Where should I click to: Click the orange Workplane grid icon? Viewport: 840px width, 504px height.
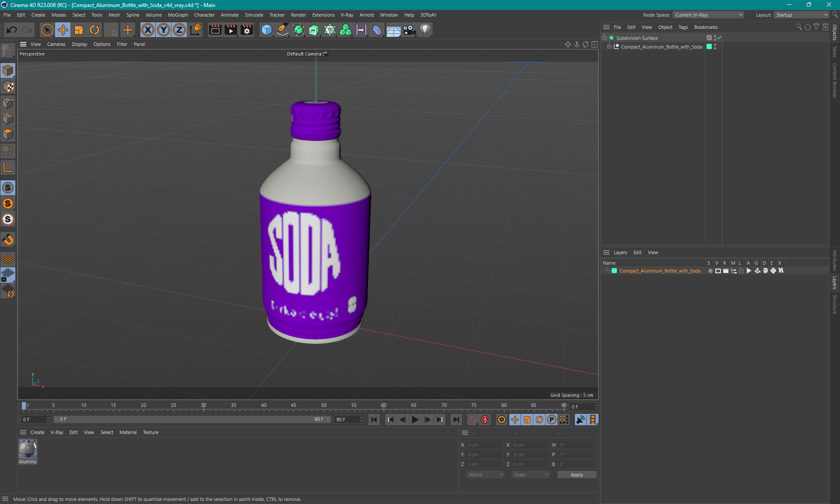click(8, 259)
